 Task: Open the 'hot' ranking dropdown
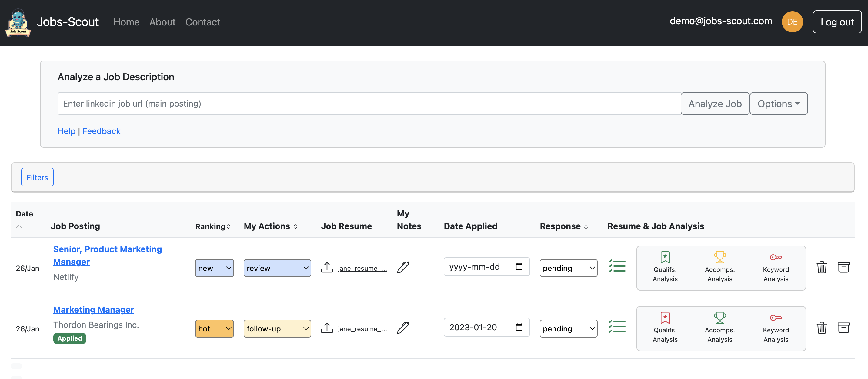click(214, 328)
